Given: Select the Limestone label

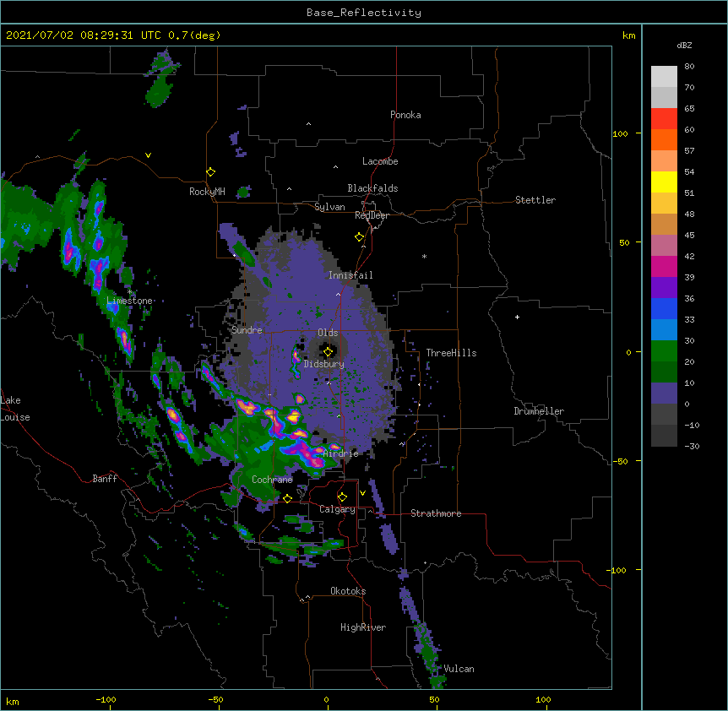Looking at the screenshot, I should tap(129, 301).
